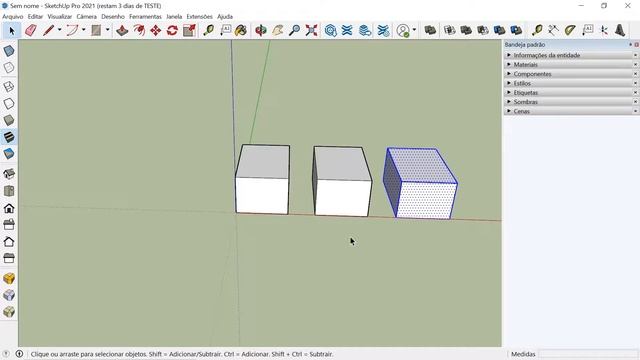Open the Arquivo menu
The height and width of the screenshot is (360, 640).
[x=13, y=17]
